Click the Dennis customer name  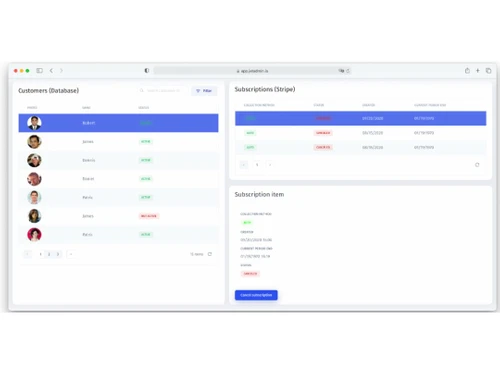[89, 160]
